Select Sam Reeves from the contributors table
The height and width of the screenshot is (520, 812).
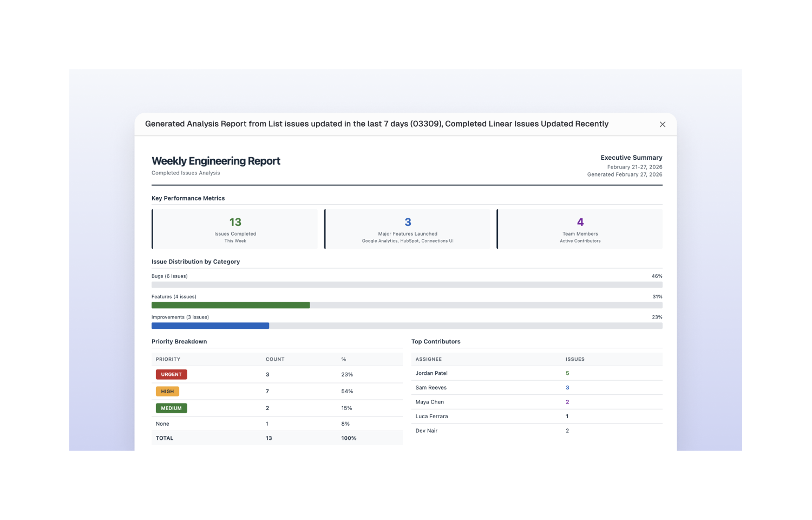pyautogui.click(x=431, y=387)
